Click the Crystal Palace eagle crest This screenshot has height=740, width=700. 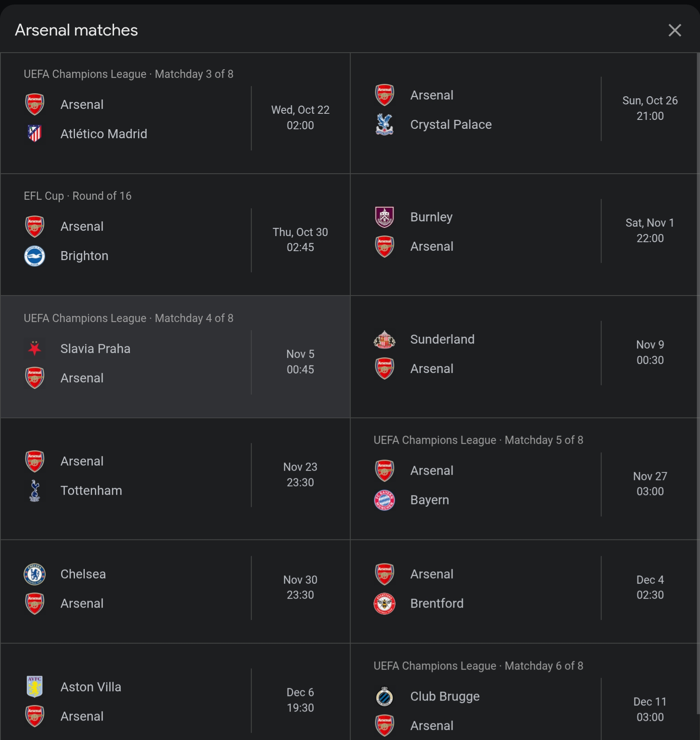384,124
